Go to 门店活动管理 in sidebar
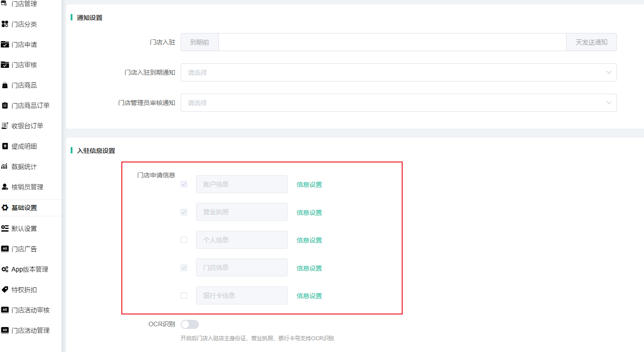 point(30,330)
